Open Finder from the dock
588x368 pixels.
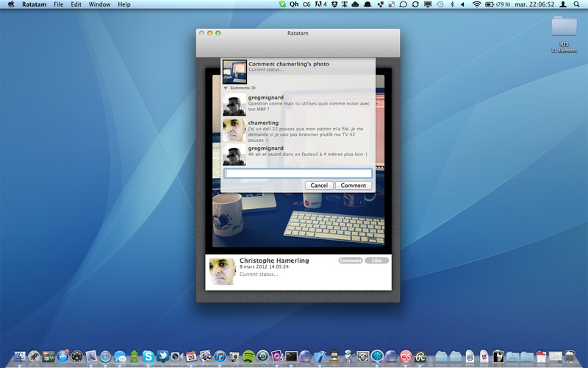tap(20, 356)
